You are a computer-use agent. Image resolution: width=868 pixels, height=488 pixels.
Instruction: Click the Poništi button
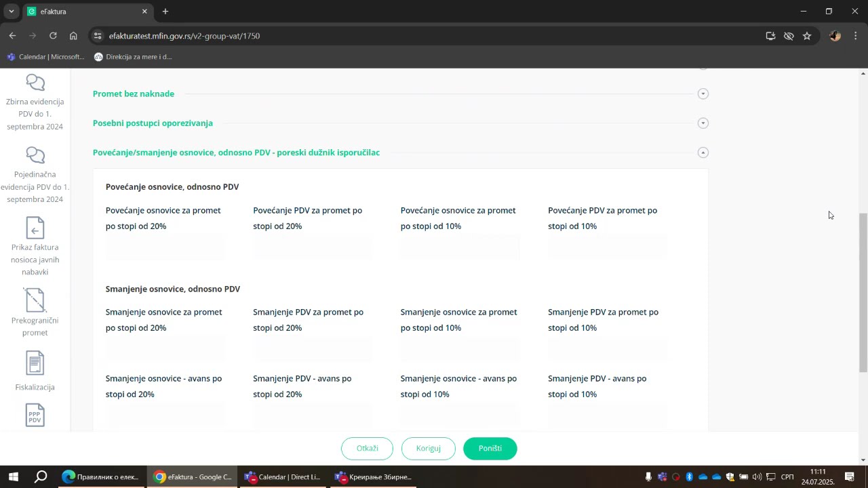(490, 448)
